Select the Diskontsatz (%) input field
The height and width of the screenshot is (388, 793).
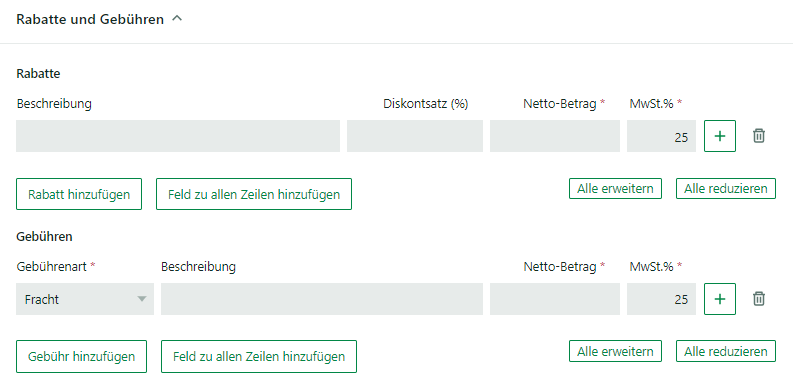[415, 136]
